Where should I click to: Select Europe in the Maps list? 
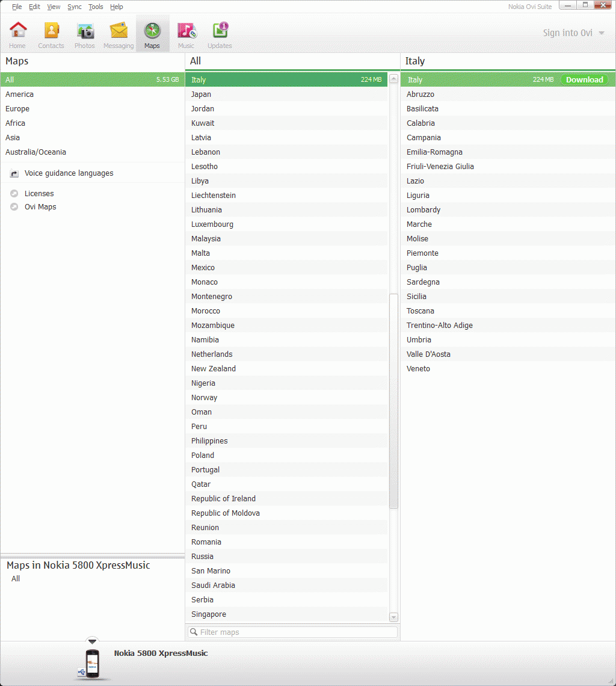[17, 109]
